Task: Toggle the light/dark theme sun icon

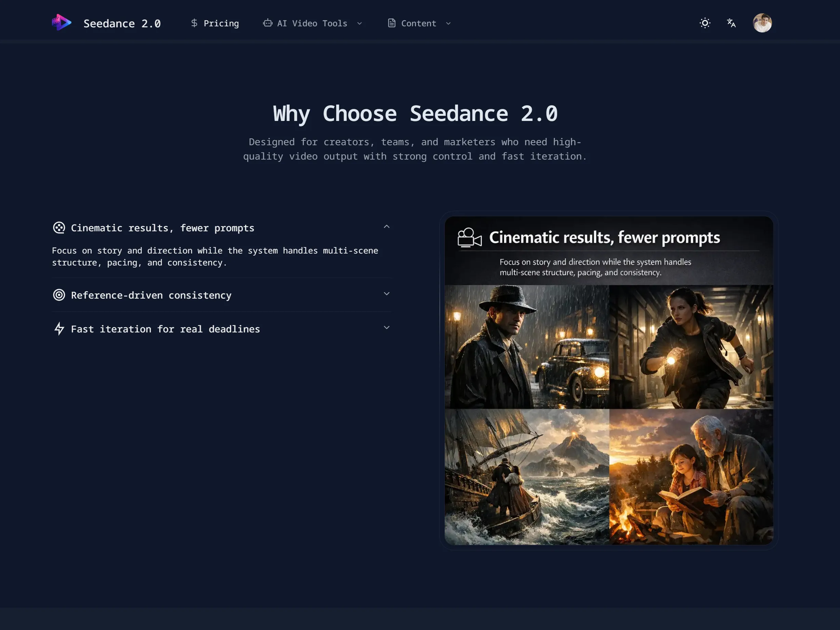Action: coord(705,23)
